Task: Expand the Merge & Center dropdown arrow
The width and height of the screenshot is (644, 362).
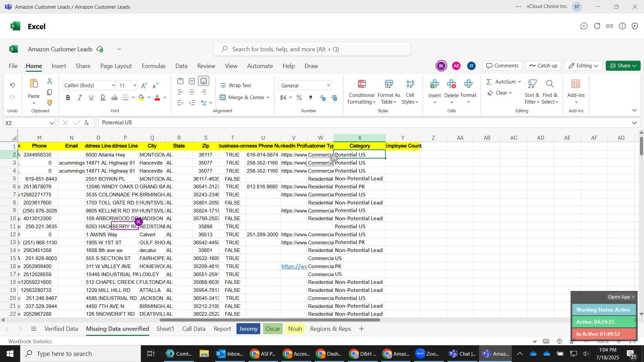Action: click(x=268, y=98)
